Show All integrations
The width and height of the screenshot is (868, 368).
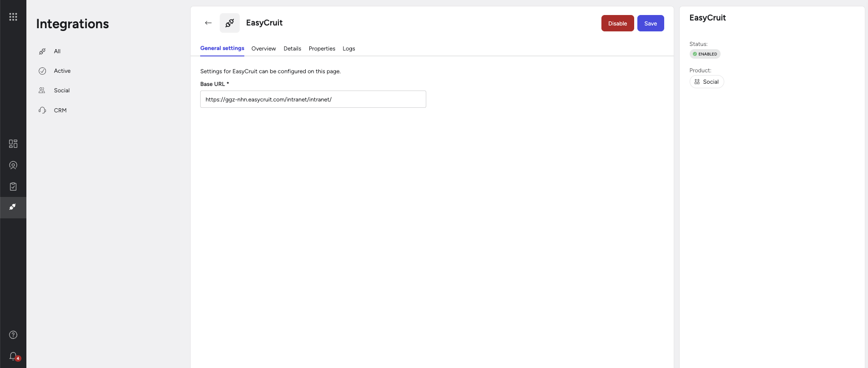click(x=57, y=51)
